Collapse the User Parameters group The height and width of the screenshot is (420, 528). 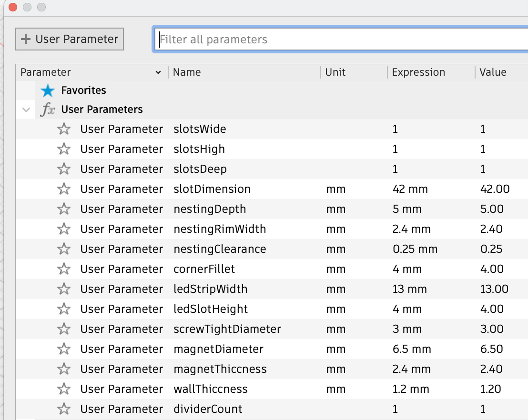tap(26, 110)
